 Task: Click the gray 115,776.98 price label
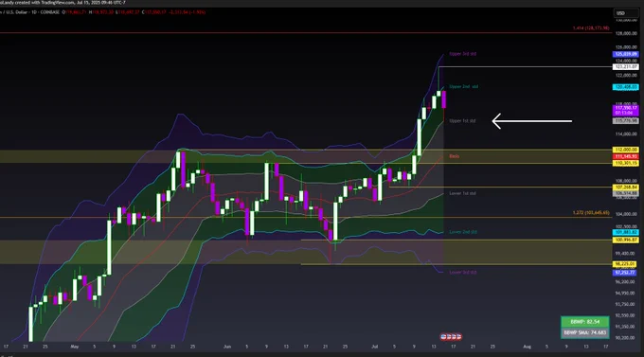click(625, 121)
